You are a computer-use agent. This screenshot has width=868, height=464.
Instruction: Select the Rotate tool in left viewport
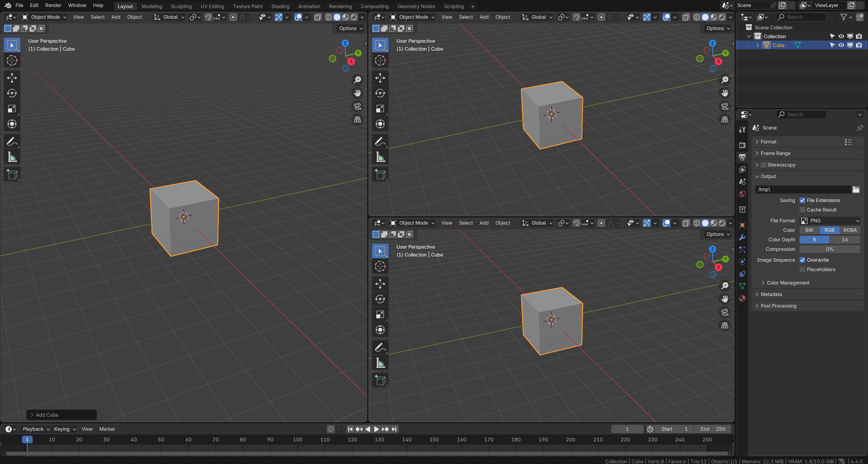coord(12,93)
